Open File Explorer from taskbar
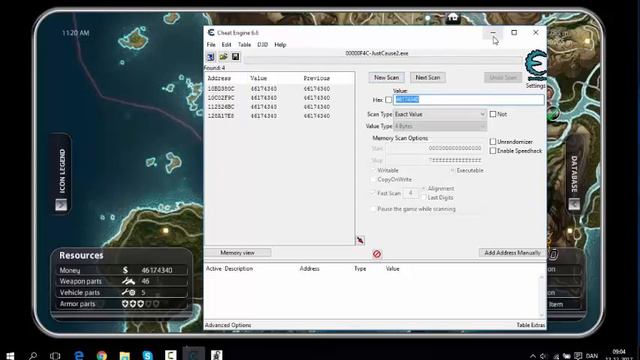The height and width of the screenshot is (360, 640). [124, 356]
